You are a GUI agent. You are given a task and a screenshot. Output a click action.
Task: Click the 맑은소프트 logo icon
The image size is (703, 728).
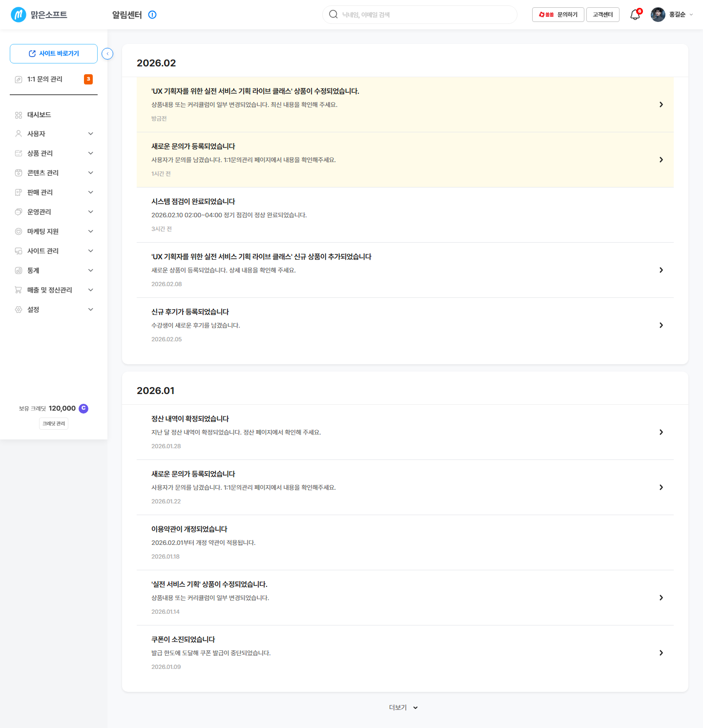(x=19, y=15)
